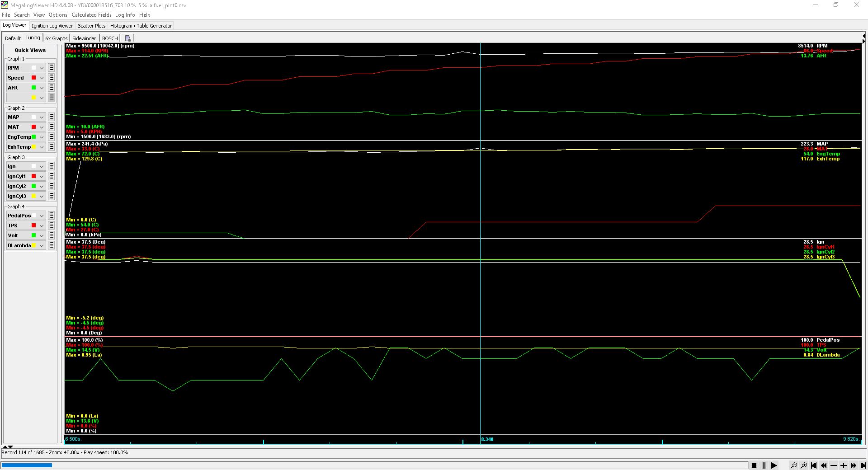Open a new custom view with the page icon
Screen dimensions: 868x470
(128, 38)
